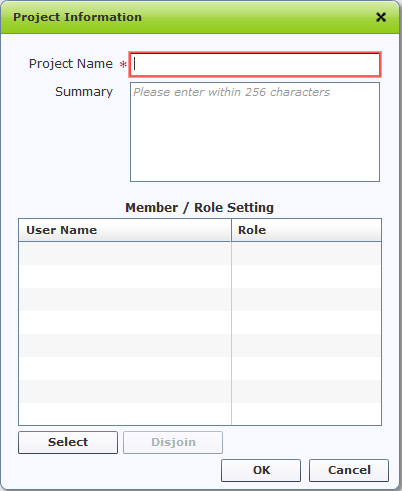The height and width of the screenshot is (491, 402).
Task: Click the red required-field asterisk
Action: coord(123,64)
